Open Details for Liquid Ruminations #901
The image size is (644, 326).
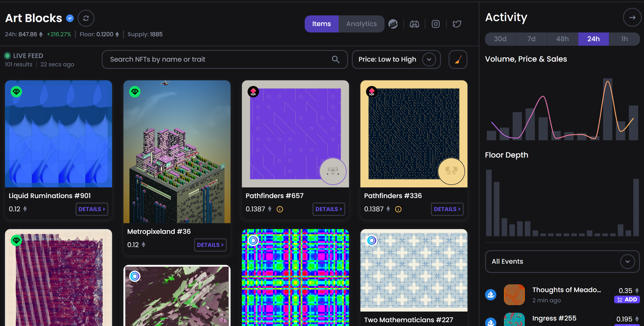pos(91,209)
